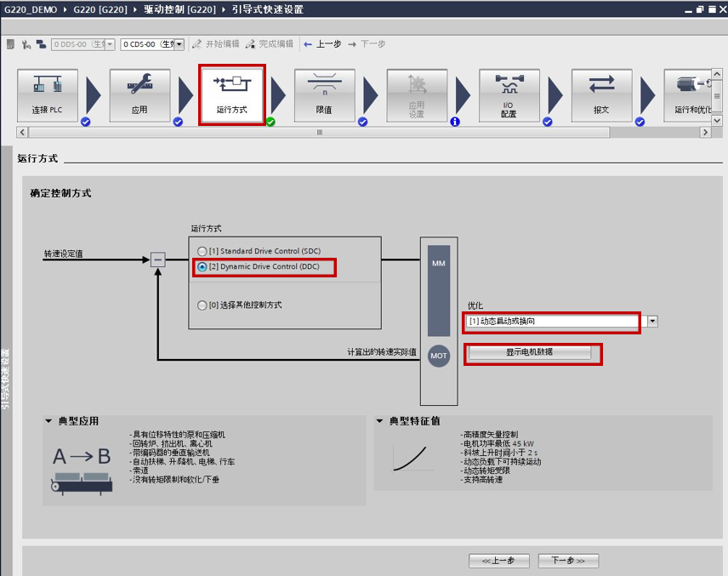Screen dimensions: 728x576
Task: Open the 限值 limits step
Action: coord(324,94)
